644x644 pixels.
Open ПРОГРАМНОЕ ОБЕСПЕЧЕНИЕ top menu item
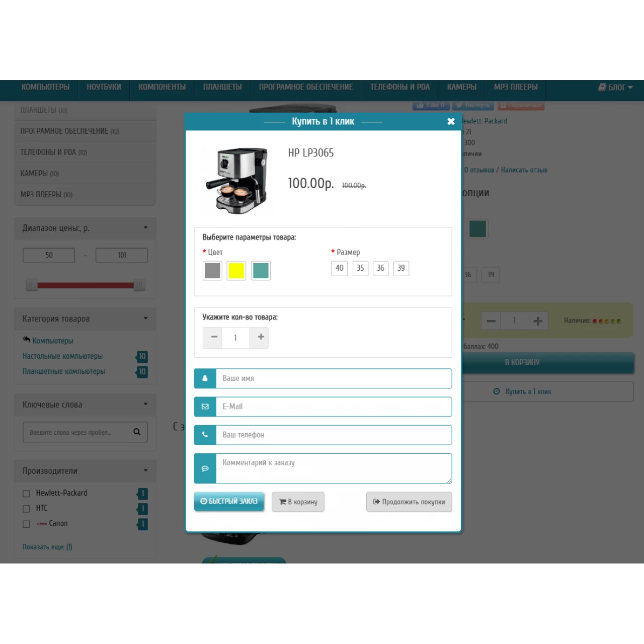pyautogui.click(x=306, y=87)
